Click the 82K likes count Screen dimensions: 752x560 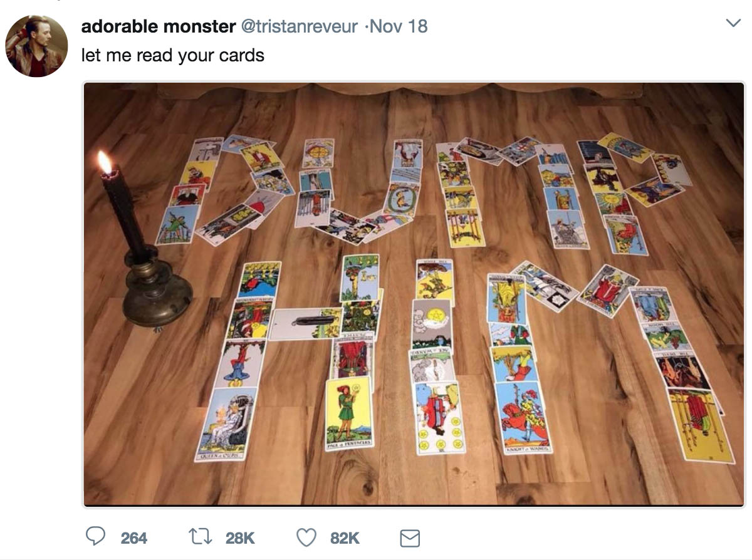pyautogui.click(x=345, y=537)
